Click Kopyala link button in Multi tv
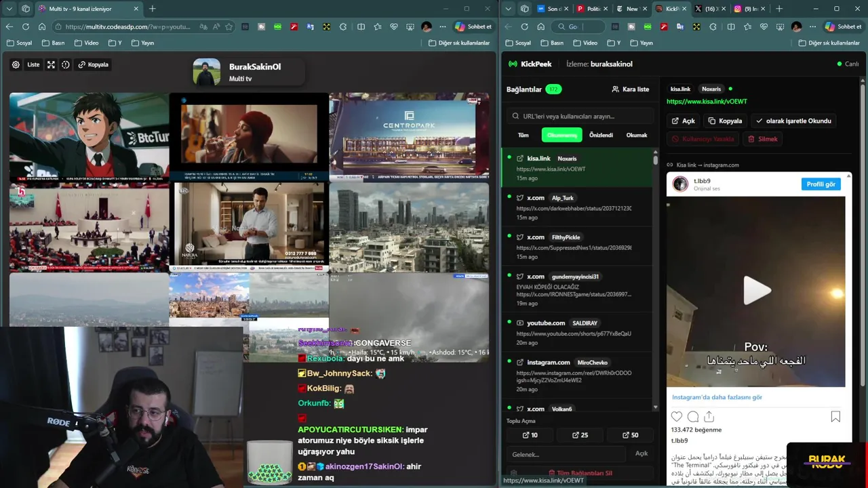This screenshot has width=868, height=488. tap(94, 64)
